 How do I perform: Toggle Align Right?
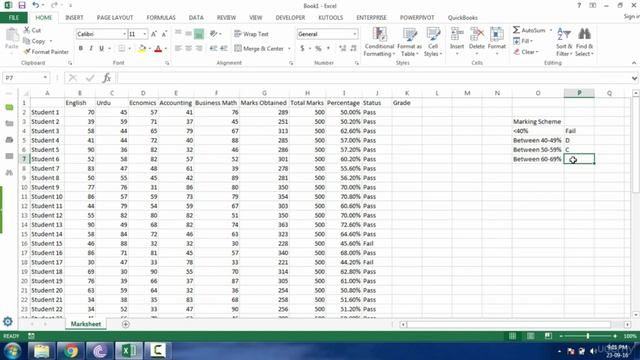tap(199, 49)
